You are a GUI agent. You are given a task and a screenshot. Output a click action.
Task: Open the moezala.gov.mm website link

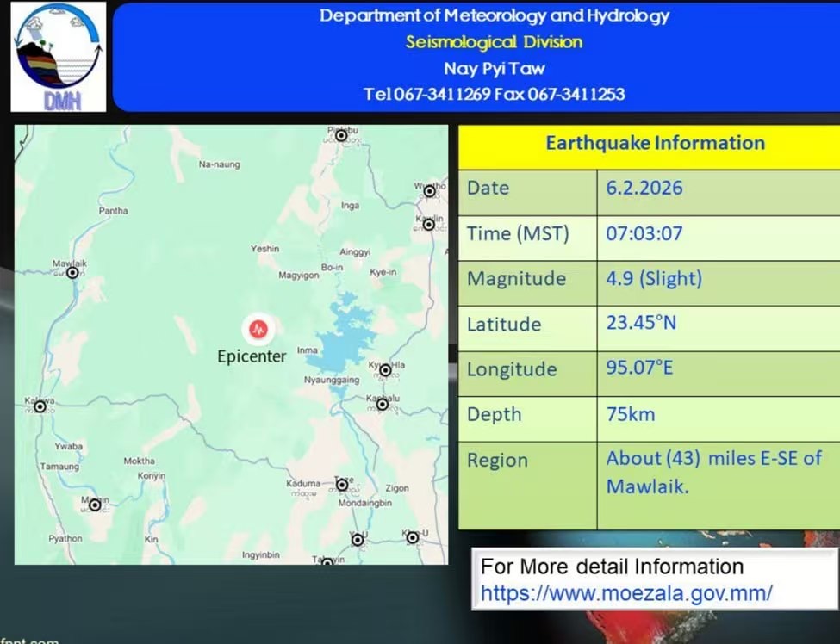point(626,593)
